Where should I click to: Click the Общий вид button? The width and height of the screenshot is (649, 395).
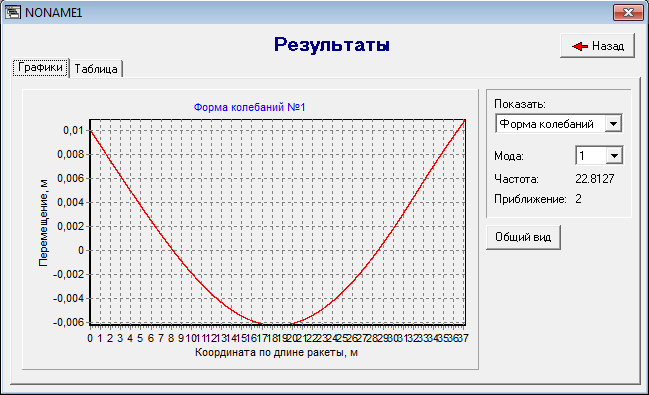click(x=523, y=237)
